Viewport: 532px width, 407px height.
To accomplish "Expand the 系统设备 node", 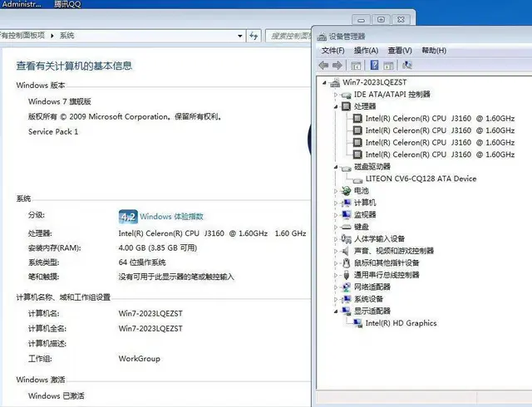I will [x=336, y=299].
